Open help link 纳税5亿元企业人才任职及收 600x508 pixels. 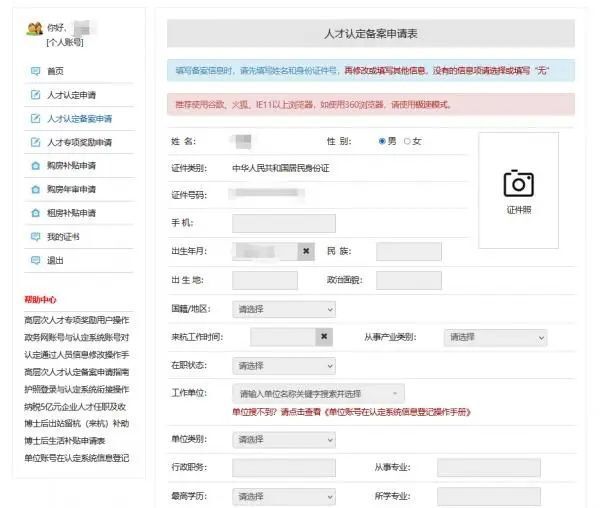click(x=75, y=406)
